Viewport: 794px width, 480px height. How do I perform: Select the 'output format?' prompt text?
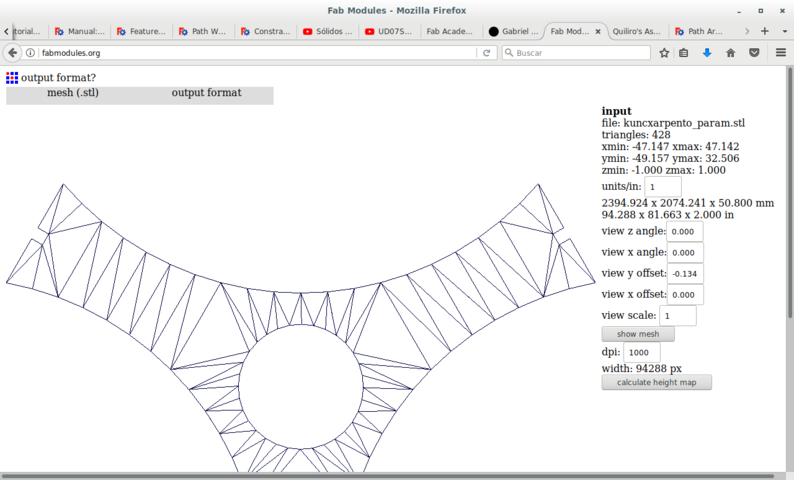(x=58, y=77)
